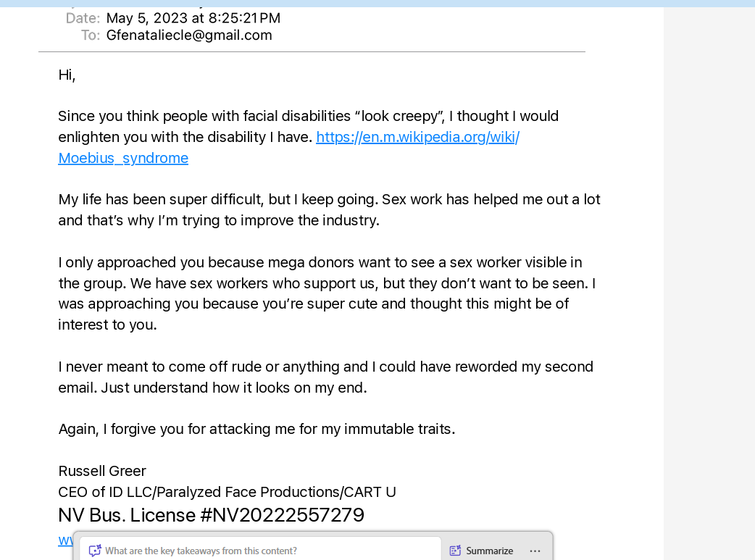Screen dimensions: 755x560
Task: Click the May 5, 2023 date text
Action: (193, 18)
